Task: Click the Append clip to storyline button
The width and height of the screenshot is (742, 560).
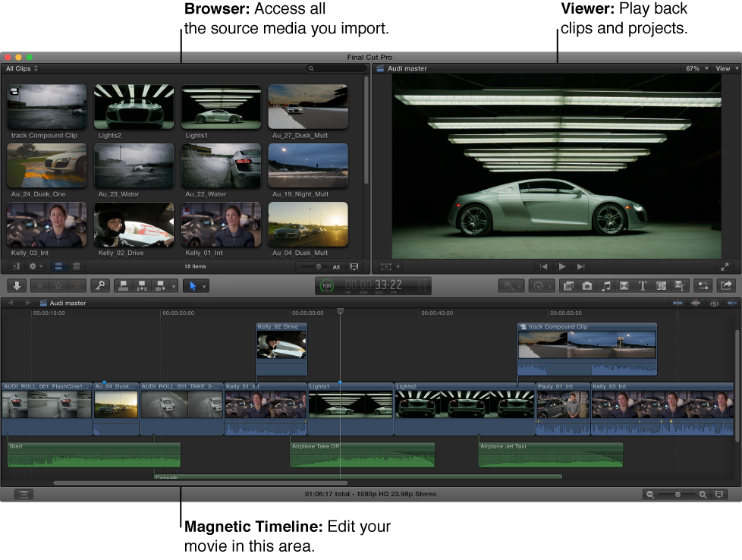Action: (x=160, y=286)
